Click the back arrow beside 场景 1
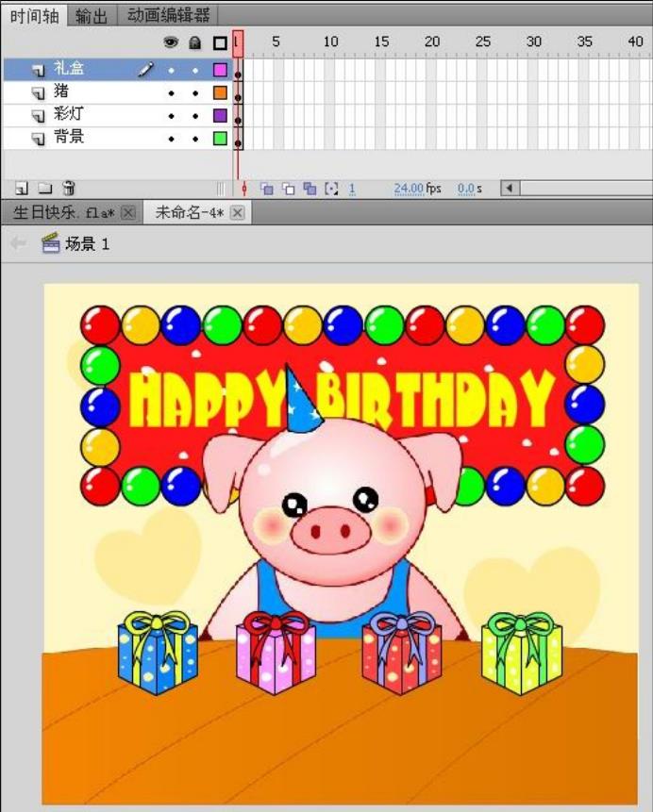The height and width of the screenshot is (812, 653). tap(18, 243)
